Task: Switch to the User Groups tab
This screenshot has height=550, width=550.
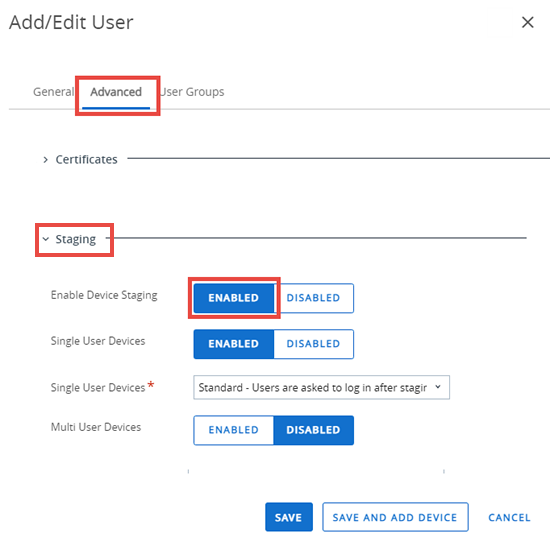Action: click(192, 92)
